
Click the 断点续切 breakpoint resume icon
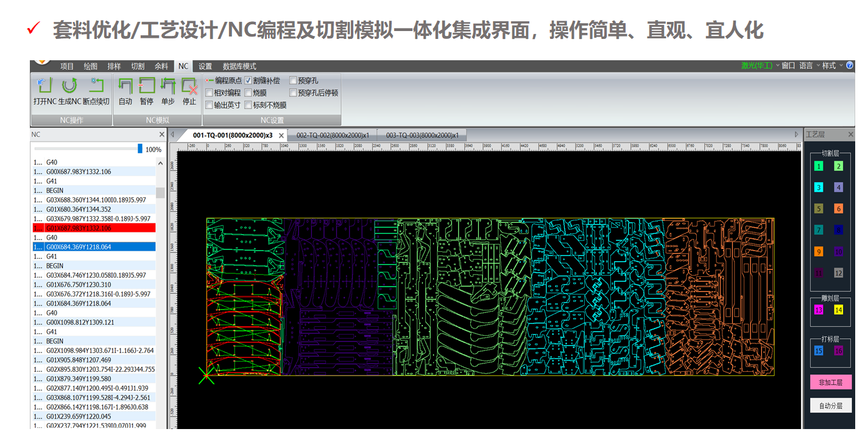pos(96,86)
